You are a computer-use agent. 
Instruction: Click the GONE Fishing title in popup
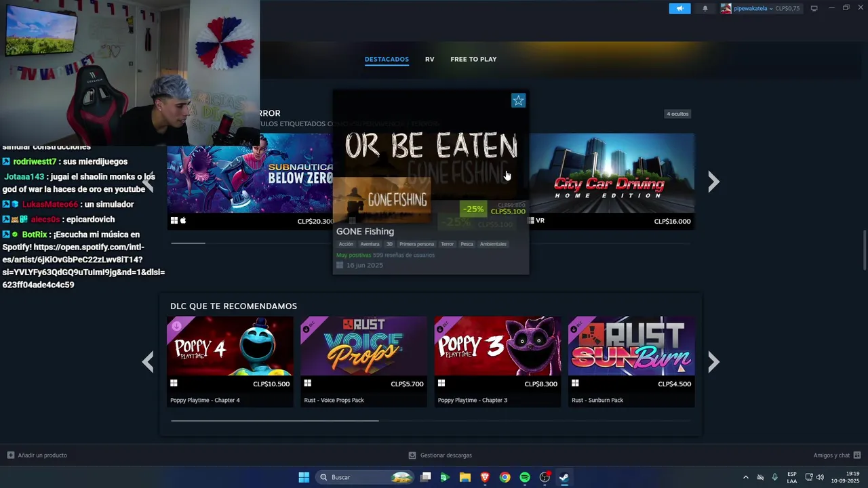click(x=365, y=231)
